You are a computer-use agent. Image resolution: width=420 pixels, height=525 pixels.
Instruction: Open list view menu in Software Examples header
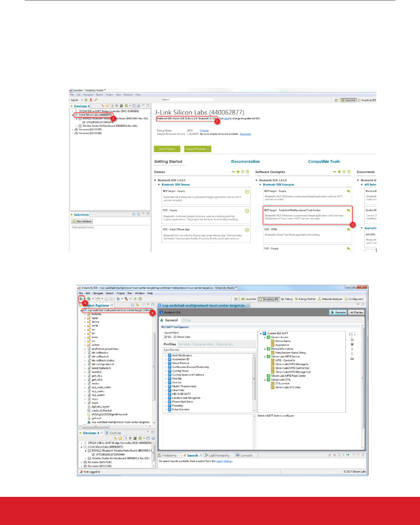pos(349,172)
